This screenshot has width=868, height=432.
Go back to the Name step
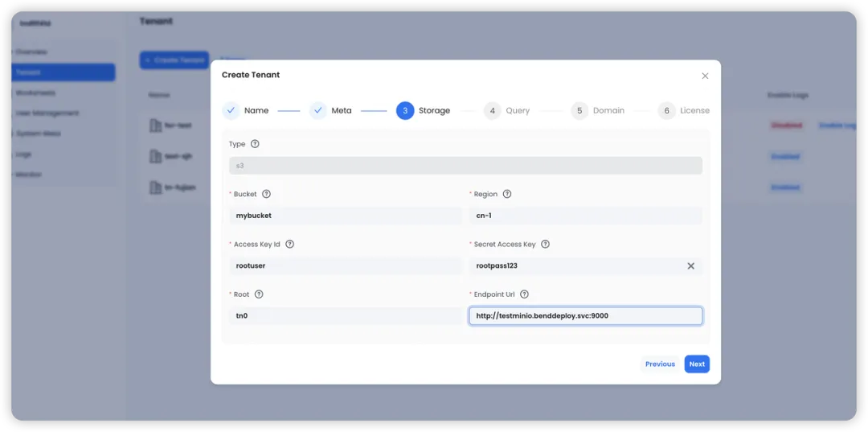click(x=231, y=111)
